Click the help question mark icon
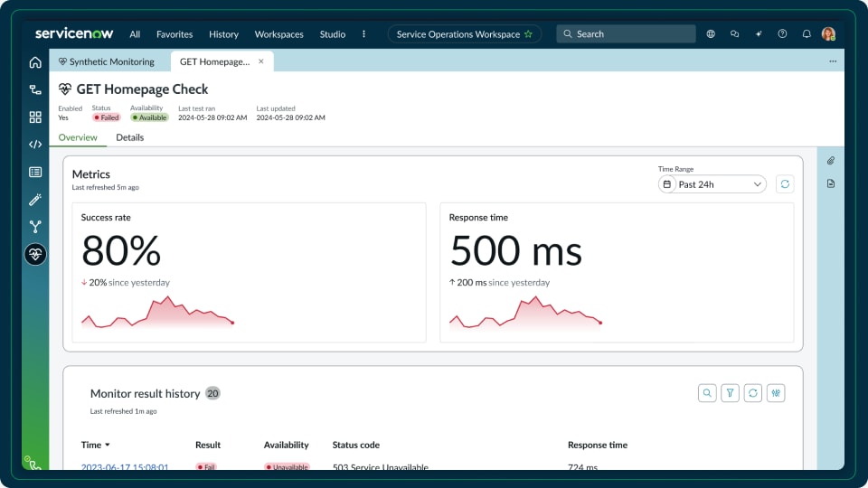Image resolution: width=868 pixels, height=488 pixels. point(782,34)
